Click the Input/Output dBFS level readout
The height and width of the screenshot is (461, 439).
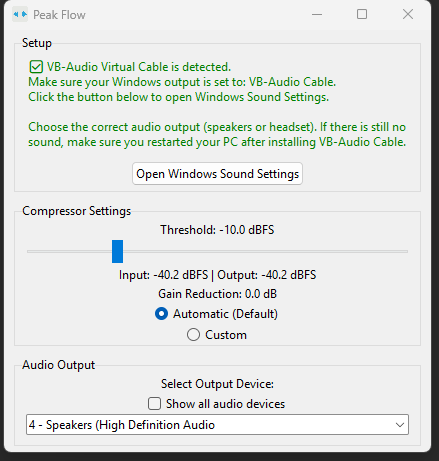217,275
